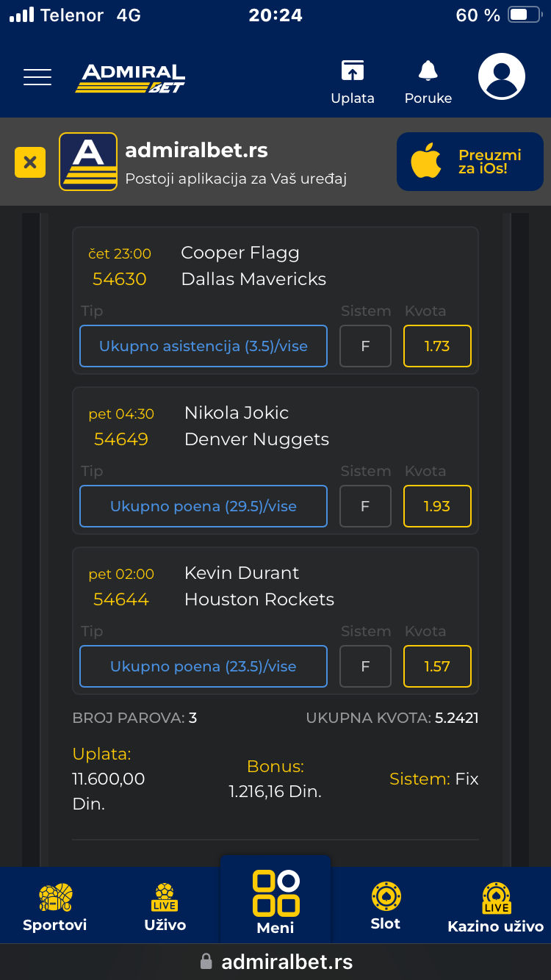The height and width of the screenshot is (980, 551).
Task: Open the user profile avatar
Action: pyautogui.click(x=502, y=77)
